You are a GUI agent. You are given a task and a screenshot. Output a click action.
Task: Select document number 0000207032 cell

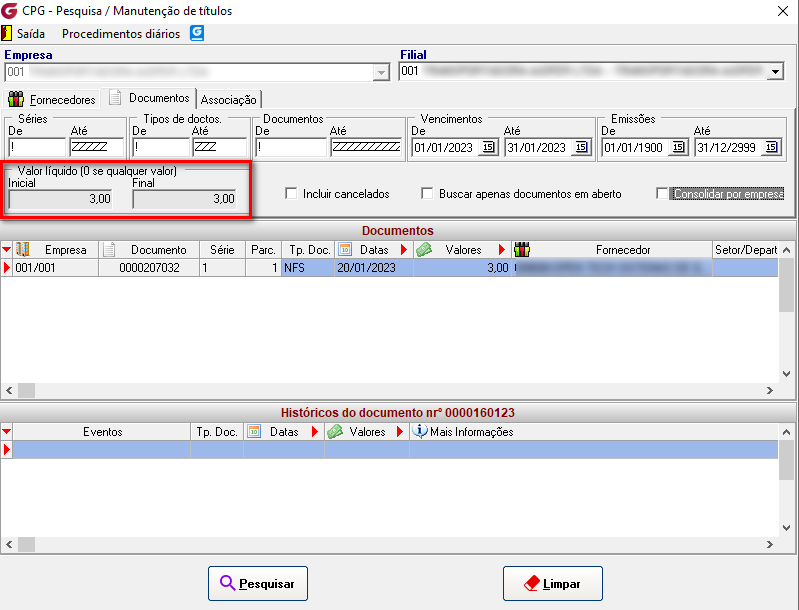pos(149,268)
